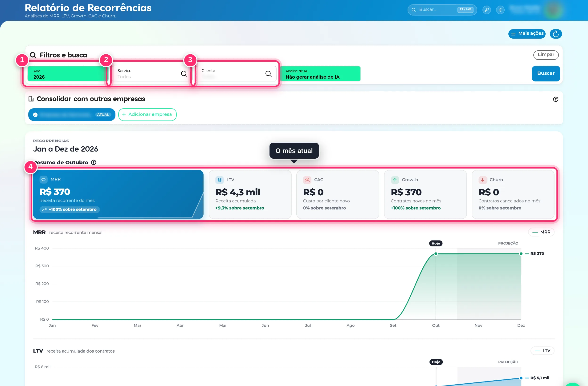
Task: Click the Filtros e busca magnifier icon
Action: pyautogui.click(x=33, y=55)
